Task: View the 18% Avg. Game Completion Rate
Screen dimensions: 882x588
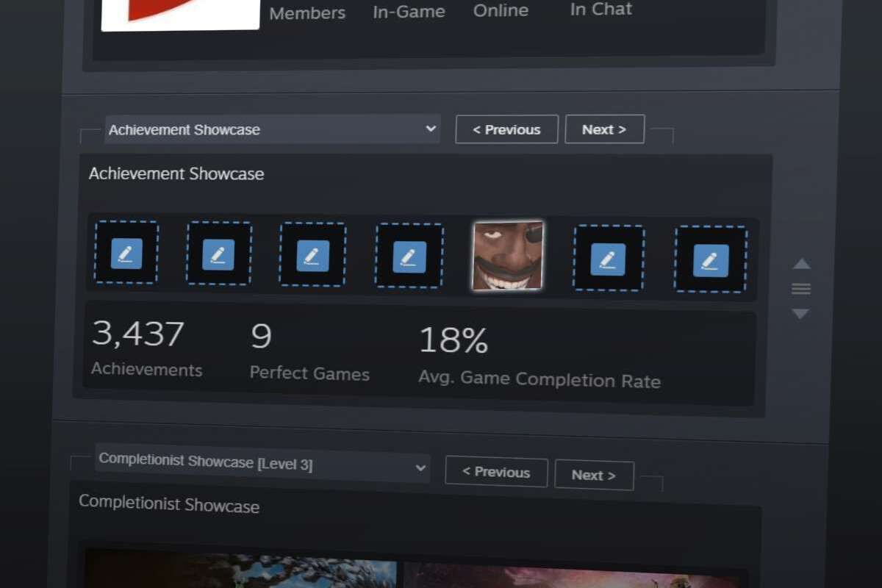Action: click(539, 357)
